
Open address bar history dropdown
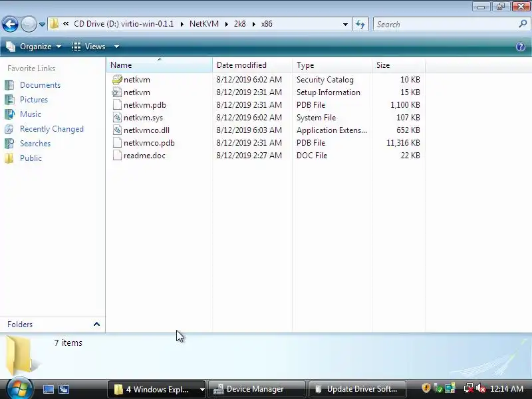[x=345, y=24]
